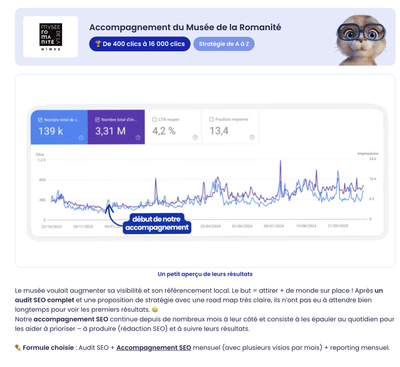Click help icon on the 139 k card
The height and width of the screenshot is (367, 400).
point(81,138)
